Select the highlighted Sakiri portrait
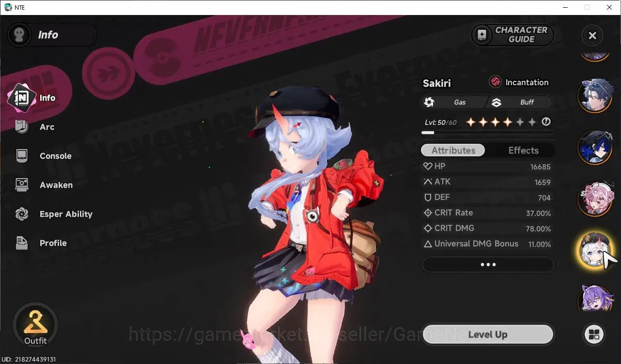Viewport: 621px width, 364px height. coord(595,250)
